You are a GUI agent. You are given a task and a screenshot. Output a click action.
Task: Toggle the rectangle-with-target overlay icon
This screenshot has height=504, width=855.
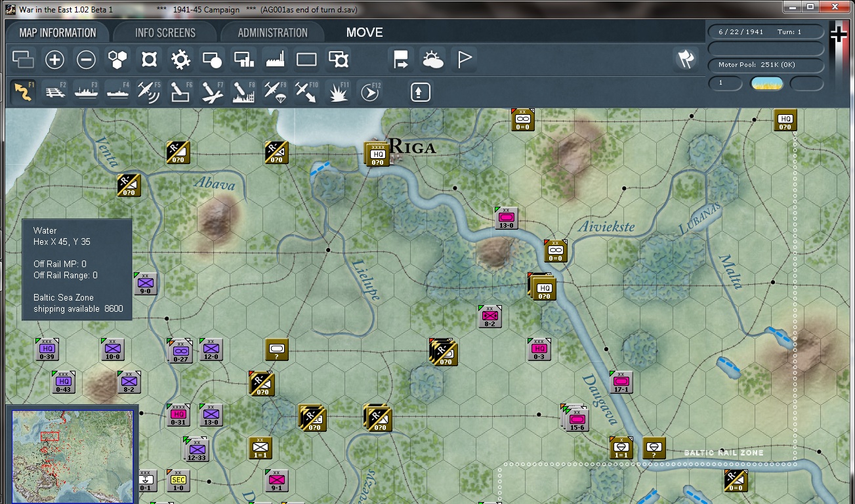tap(339, 60)
